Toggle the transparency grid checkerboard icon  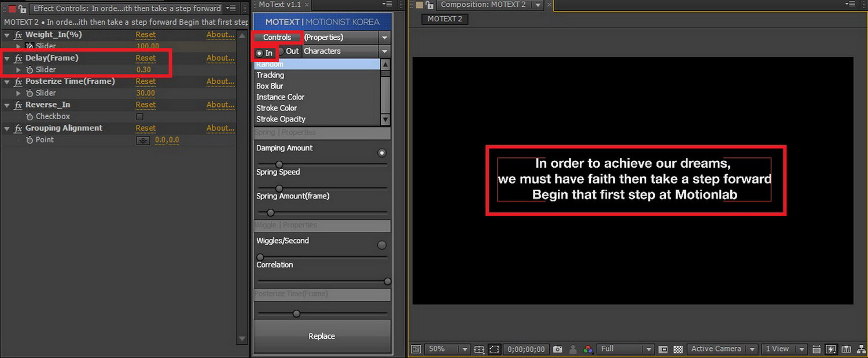click(x=678, y=349)
